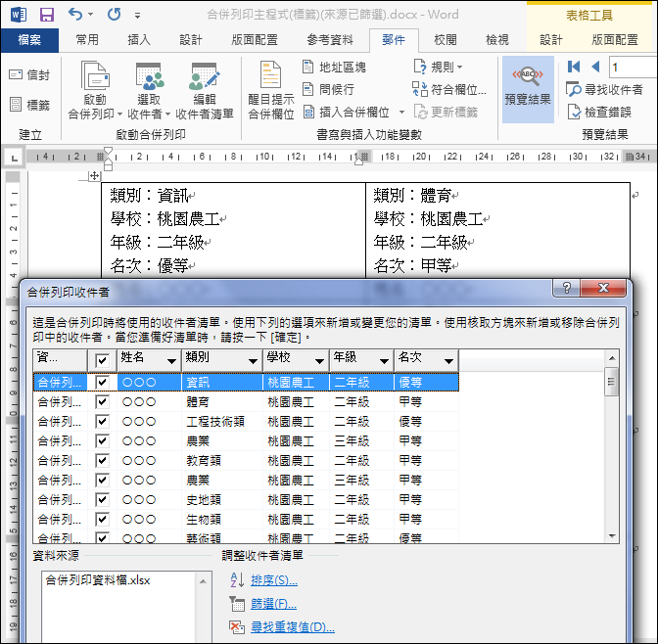Uncheck the 教育類 row checkbox
Viewport: 658px width, 644px height.
point(103,460)
